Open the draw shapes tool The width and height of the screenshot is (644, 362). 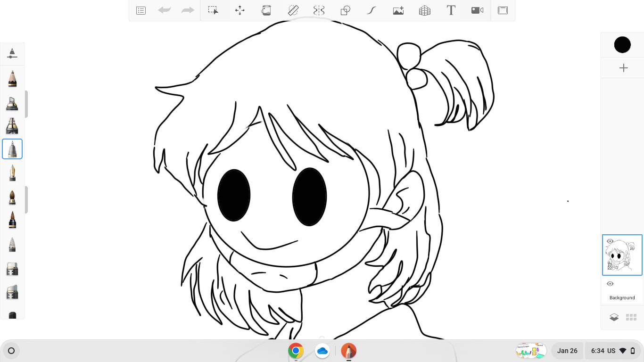[x=346, y=10]
